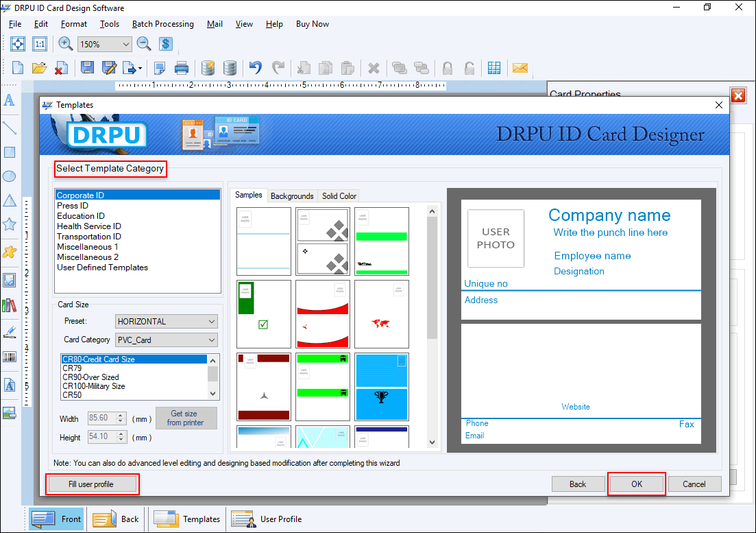756x533 pixels.
Task: Select the line drawing tool
Action: tap(10, 128)
